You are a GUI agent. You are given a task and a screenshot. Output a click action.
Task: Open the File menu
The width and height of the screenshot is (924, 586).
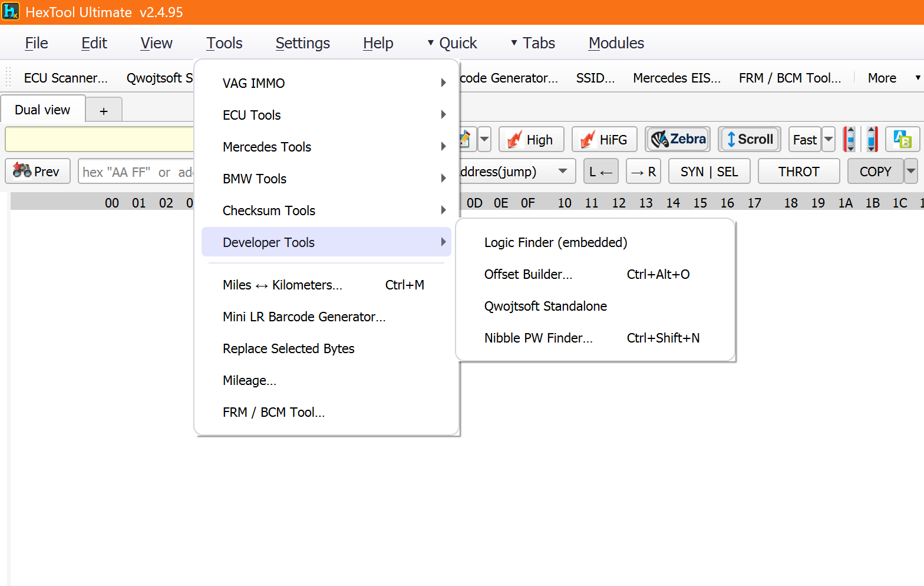[37, 43]
